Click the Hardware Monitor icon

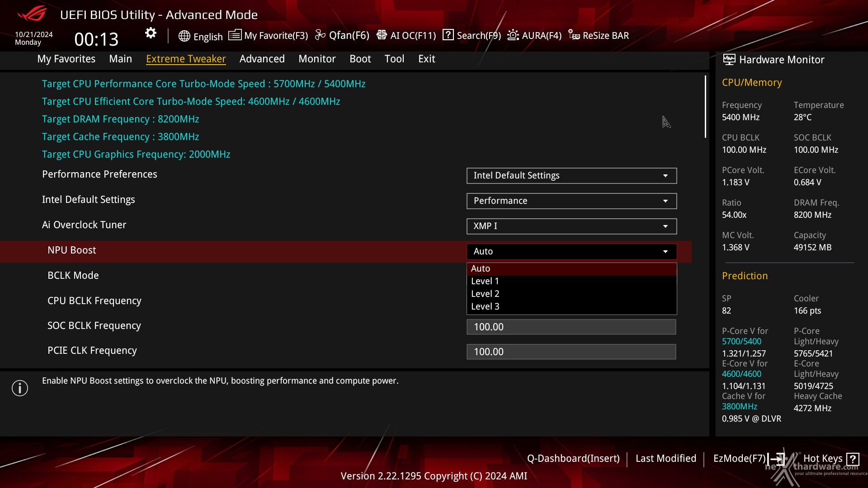pos(729,59)
